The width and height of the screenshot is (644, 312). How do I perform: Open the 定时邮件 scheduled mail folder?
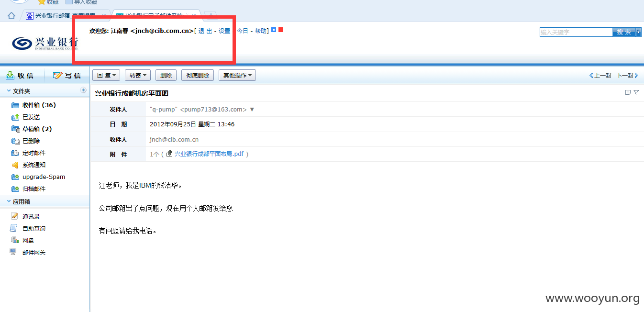coord(29,153)
